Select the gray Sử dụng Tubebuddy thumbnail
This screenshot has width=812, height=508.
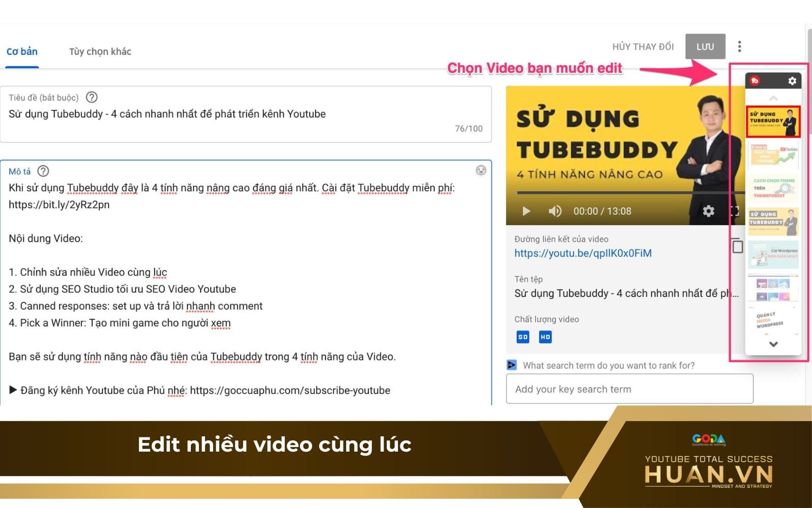click(x=773, y=221)
